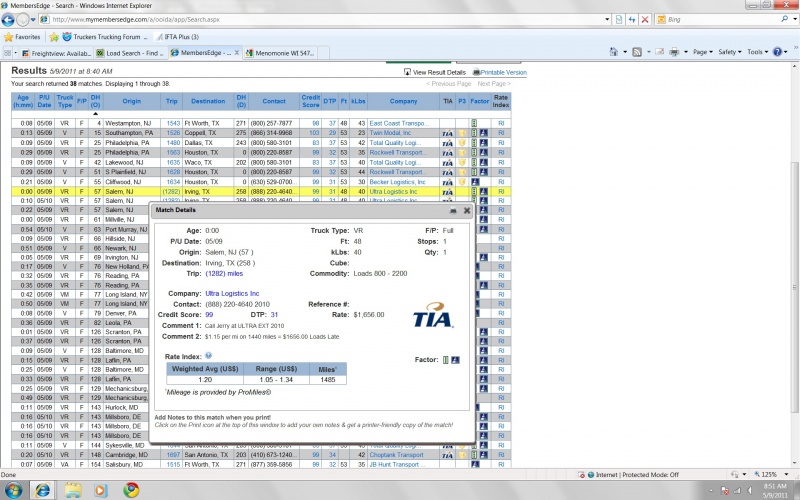Image resolution: width=800 pixels, height=500 pixels.
Task: Print the Match Details popup
Action: pos(453,211)
